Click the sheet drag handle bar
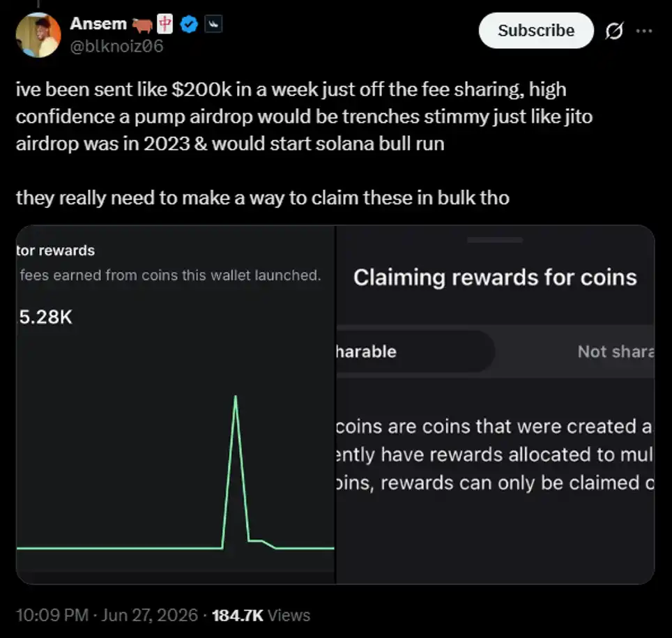The image size is (672, 638). click(495, 240)
